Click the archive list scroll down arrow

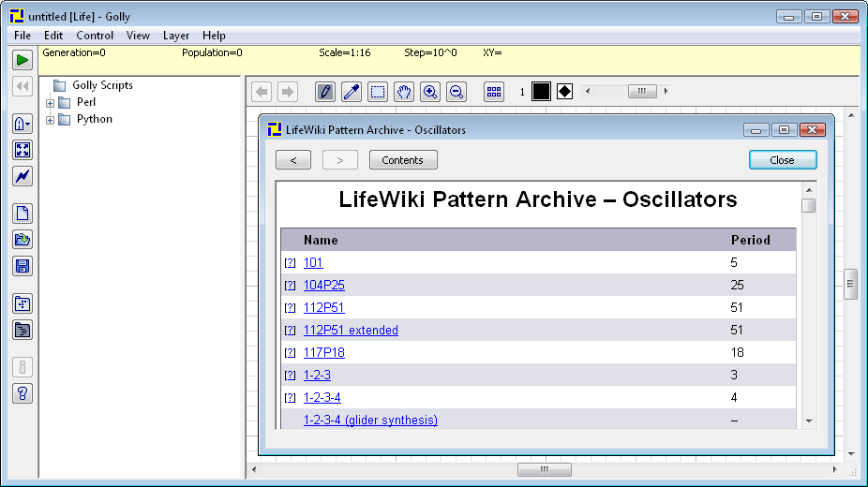coord(809,421)
